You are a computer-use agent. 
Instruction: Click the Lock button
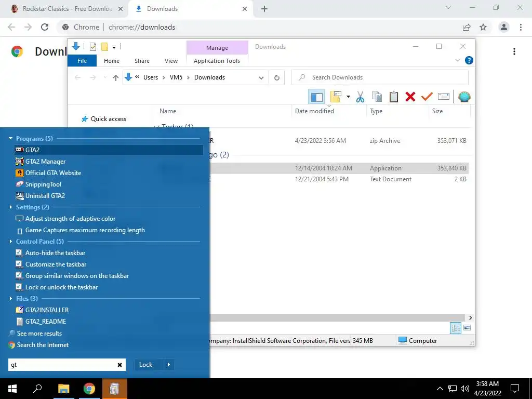coord(146,365)
